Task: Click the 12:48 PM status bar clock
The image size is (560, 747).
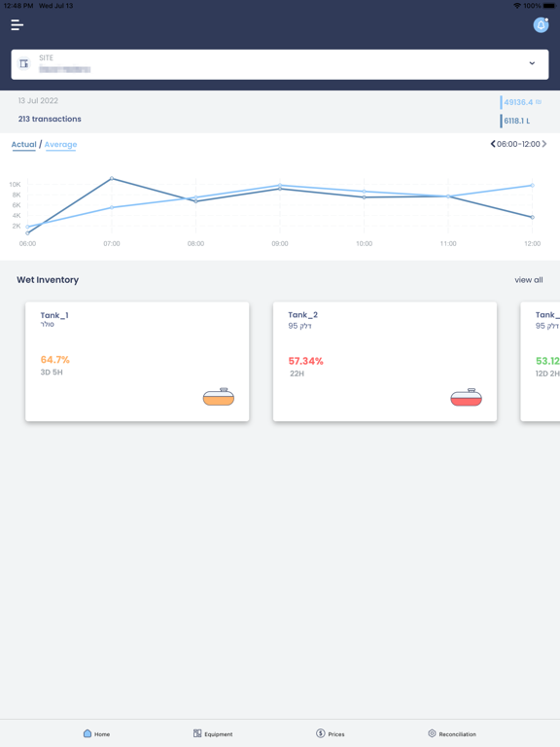Action: click(18, 6)
